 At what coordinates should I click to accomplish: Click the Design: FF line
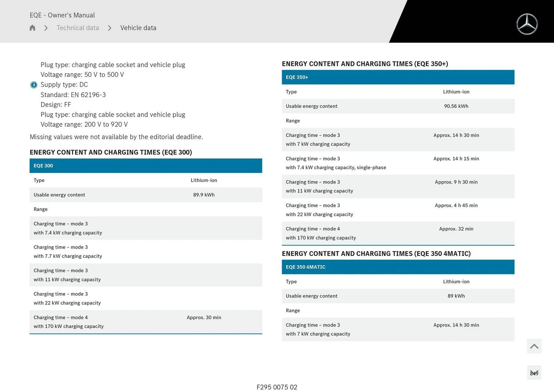click(56, 104)
